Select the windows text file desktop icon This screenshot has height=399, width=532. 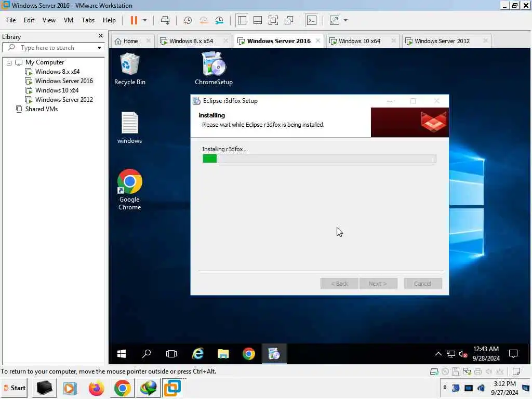[x=129, y=128]
